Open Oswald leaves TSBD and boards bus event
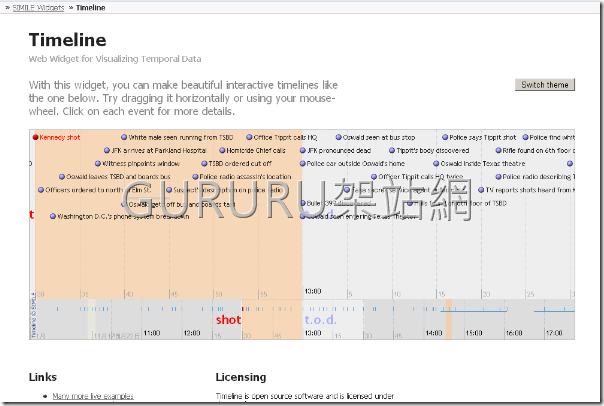Image resolution: width=604 pixels, height=406 pixels. coord(114,177)
